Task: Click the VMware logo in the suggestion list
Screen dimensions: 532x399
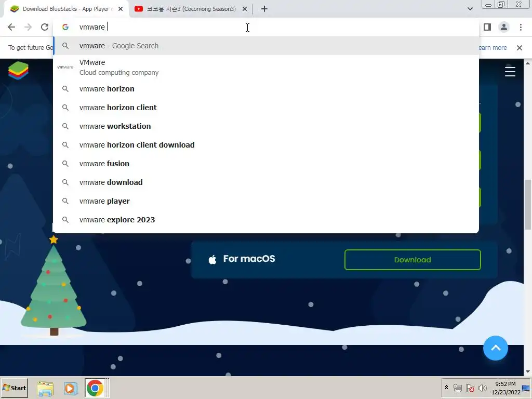Action: coord(65,67)
